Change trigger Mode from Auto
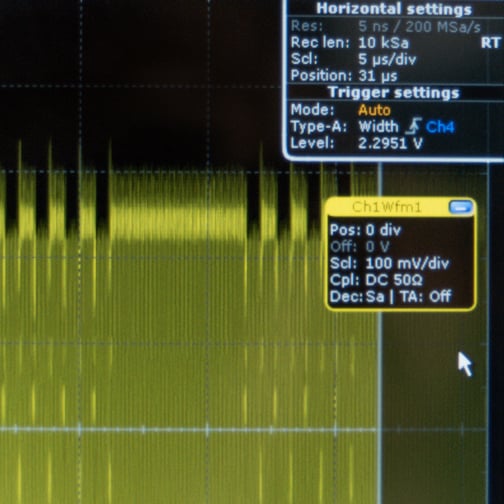 [374, 110]
